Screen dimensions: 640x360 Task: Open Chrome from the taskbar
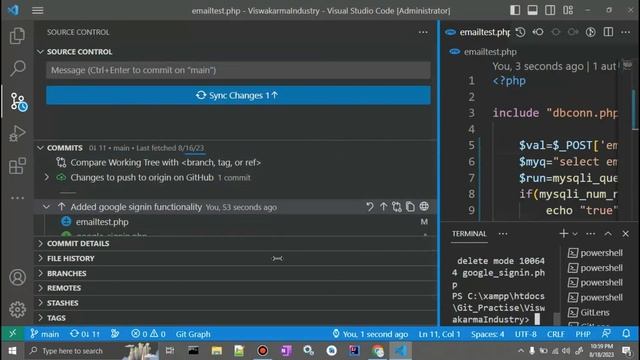[x=377, y=351]
